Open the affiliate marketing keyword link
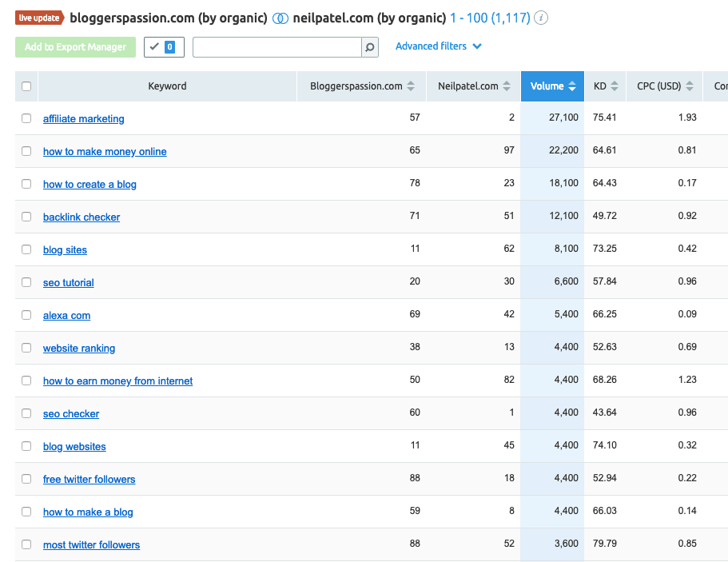 (x=84, y=119)
